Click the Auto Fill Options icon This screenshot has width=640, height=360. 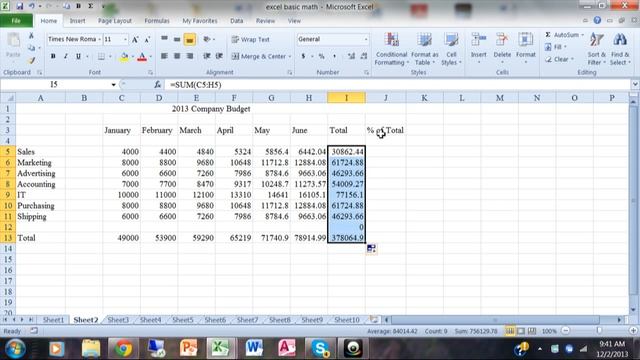(371, 248)
